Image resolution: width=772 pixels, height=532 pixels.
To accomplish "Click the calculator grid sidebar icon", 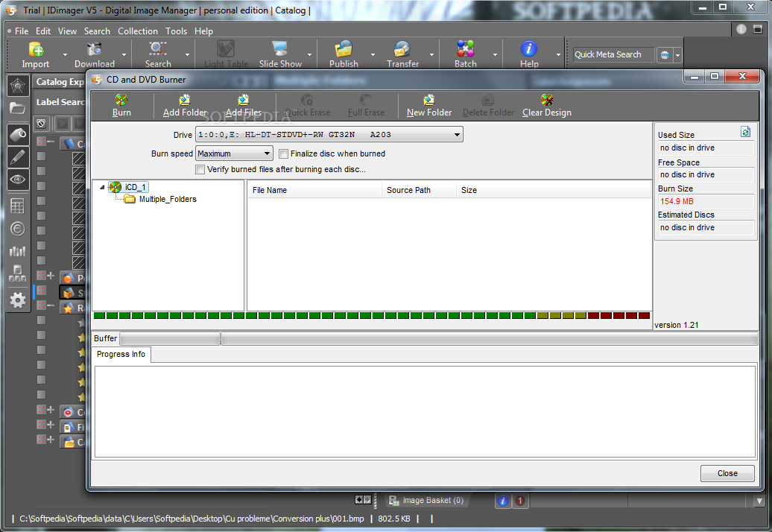I will click(18, 206).
